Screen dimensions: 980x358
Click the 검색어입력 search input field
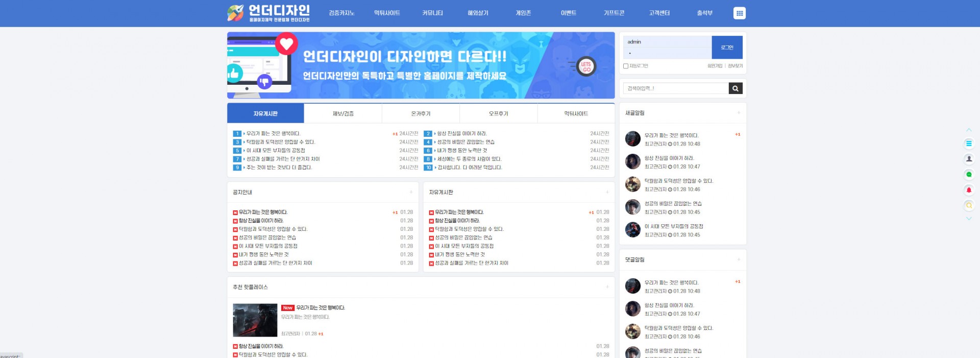pos(675,88)
